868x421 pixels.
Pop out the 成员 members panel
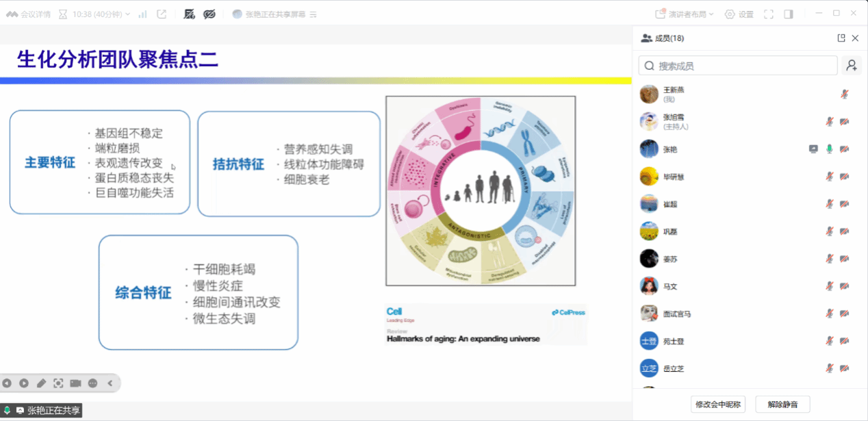point(841,38)
